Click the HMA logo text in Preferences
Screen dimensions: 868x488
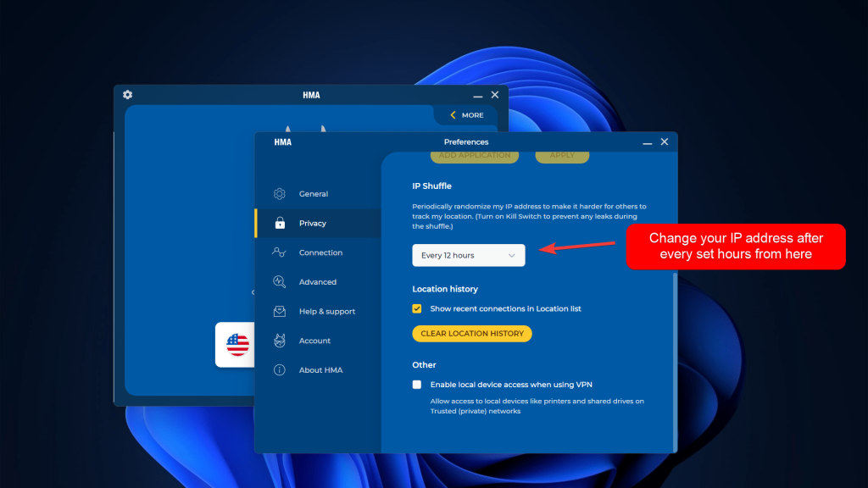pyautogui.click(x=283, y=142)
